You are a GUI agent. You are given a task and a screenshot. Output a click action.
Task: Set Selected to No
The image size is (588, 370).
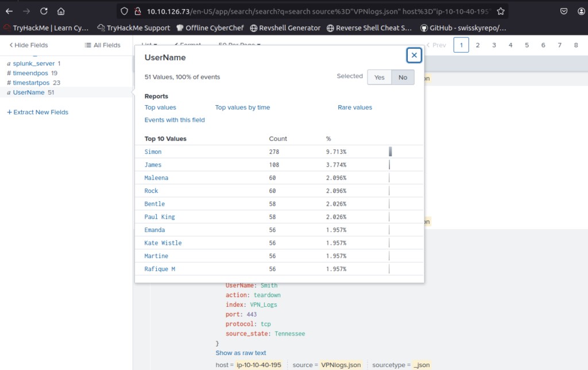point(403,78)
